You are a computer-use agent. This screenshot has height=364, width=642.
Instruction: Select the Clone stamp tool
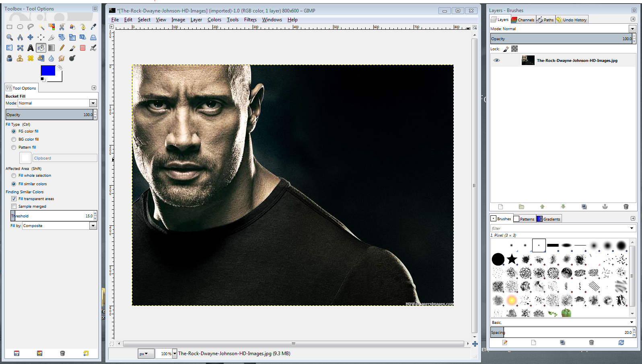click(x=20, y=58)
